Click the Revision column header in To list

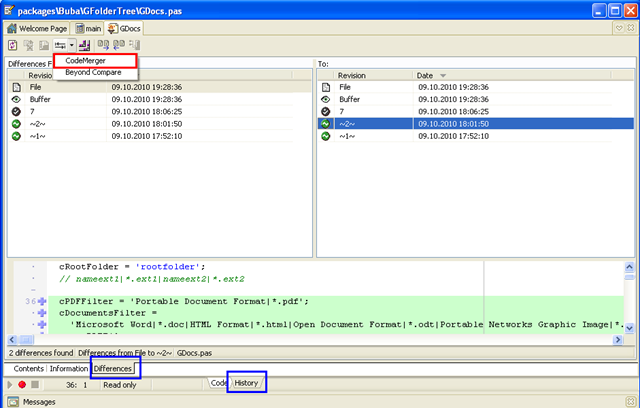click(373, 75)
